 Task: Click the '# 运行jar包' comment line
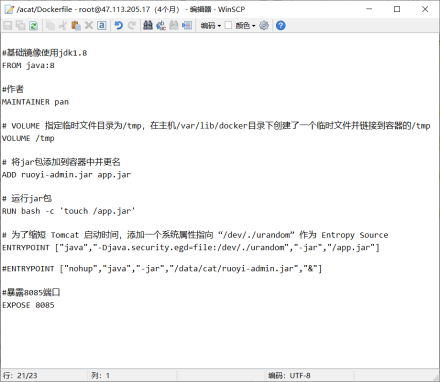coord(27,198)
